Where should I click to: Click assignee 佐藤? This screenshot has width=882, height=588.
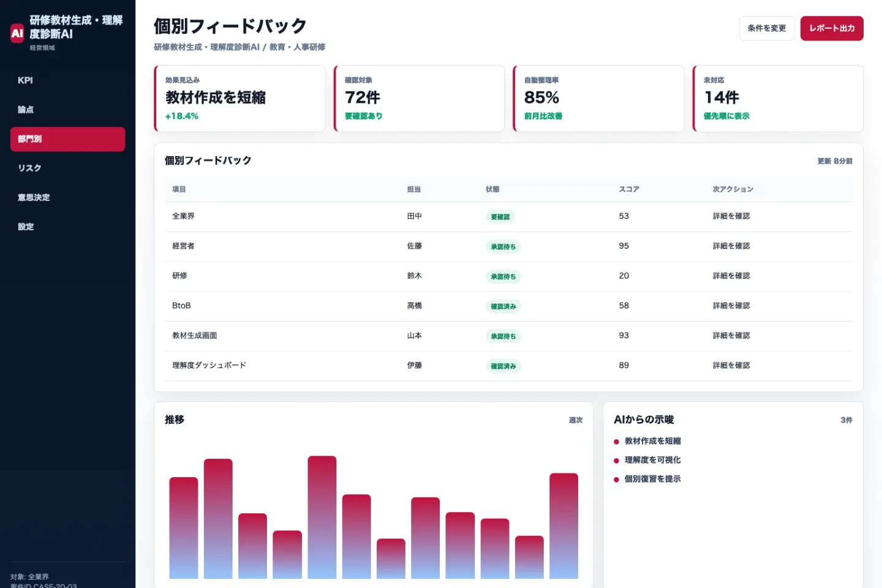(415, 246)
